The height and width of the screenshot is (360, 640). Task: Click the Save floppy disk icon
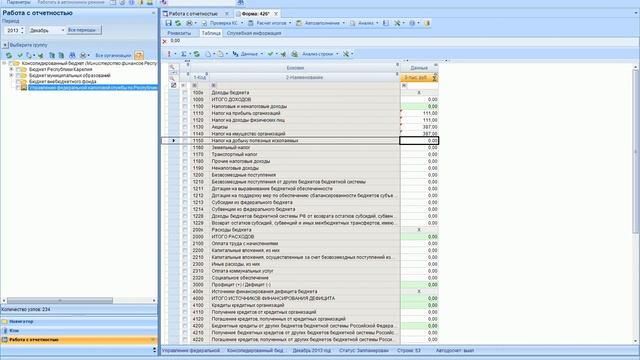(x=169, y=23)
